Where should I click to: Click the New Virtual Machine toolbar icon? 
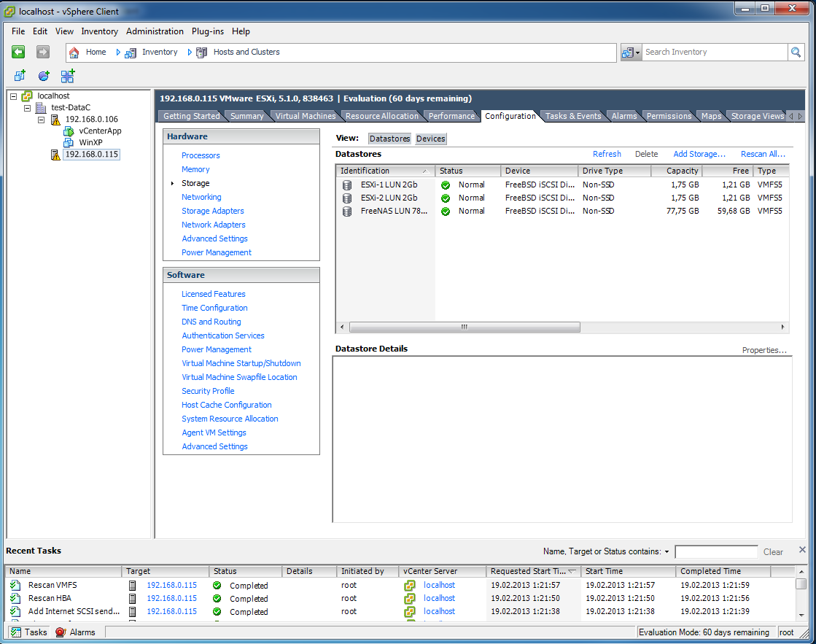[20, 76]
